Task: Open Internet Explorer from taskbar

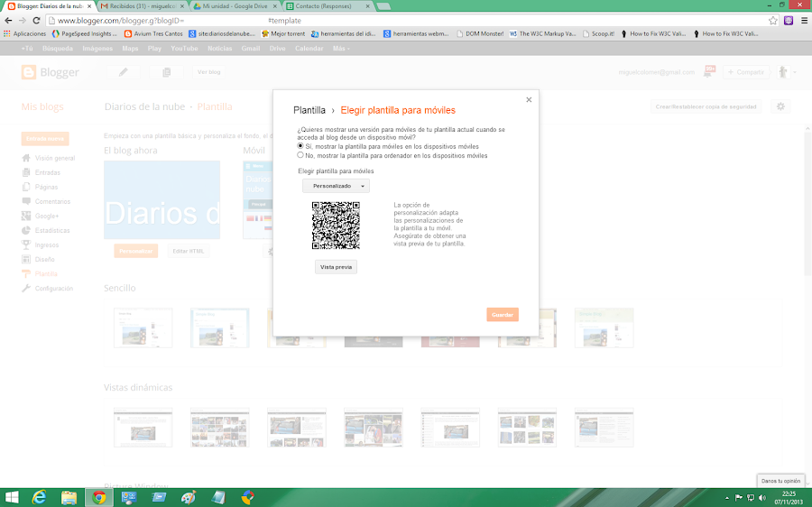Action: coord(40,498)
